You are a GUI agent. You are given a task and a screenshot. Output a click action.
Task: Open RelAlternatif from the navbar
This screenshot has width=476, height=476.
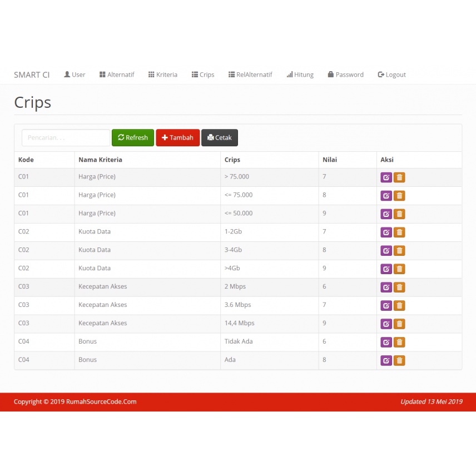[250, 75]
